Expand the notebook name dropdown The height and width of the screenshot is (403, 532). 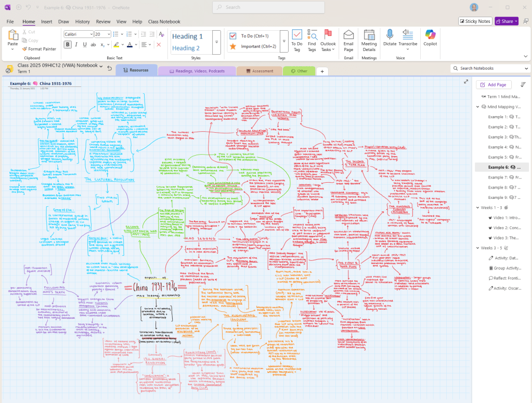point(102,66)
